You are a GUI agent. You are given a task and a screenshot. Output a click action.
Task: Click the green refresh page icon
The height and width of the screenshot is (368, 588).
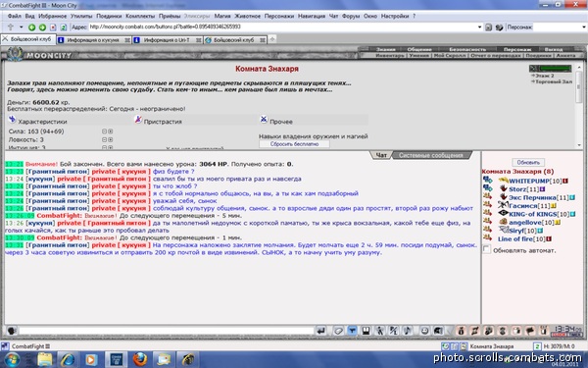pos(64,27)
